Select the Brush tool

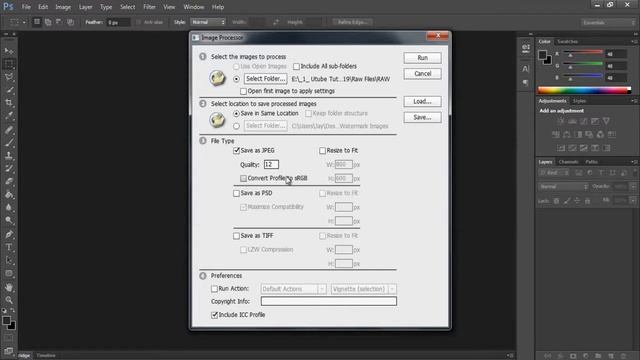tap(9, 142)
